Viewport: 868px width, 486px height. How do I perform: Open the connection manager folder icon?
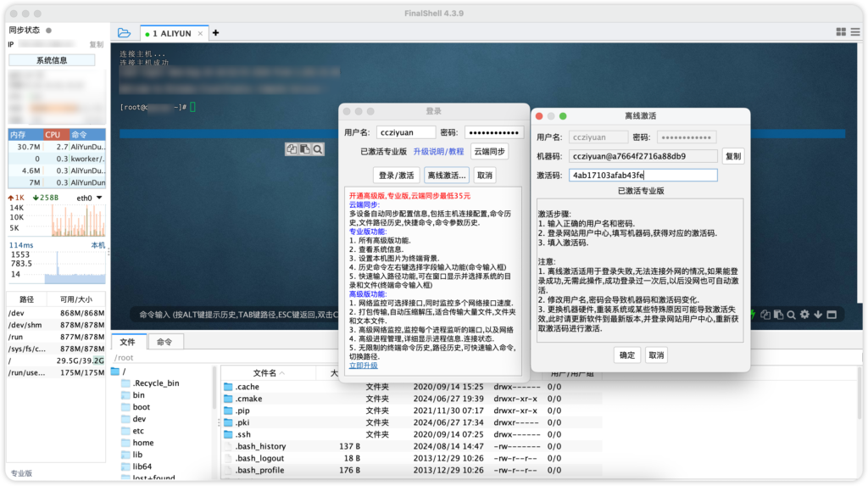click(x=124, y=33)
